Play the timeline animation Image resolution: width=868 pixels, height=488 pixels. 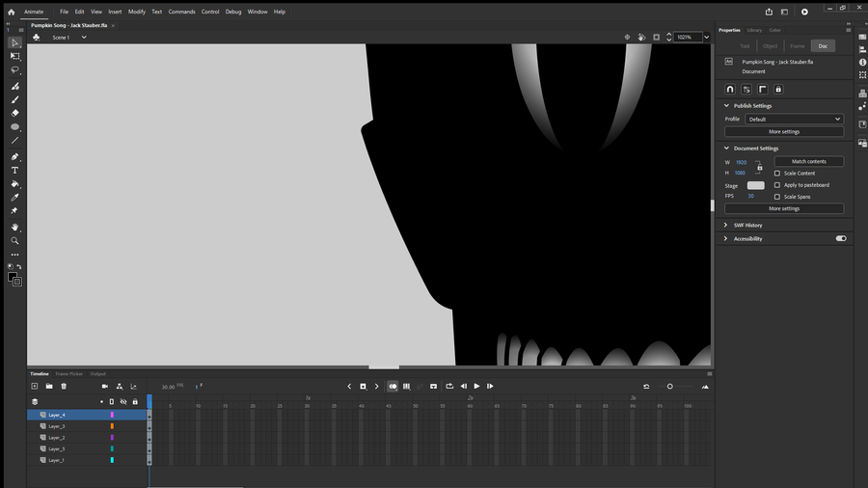tap(476, 386)
